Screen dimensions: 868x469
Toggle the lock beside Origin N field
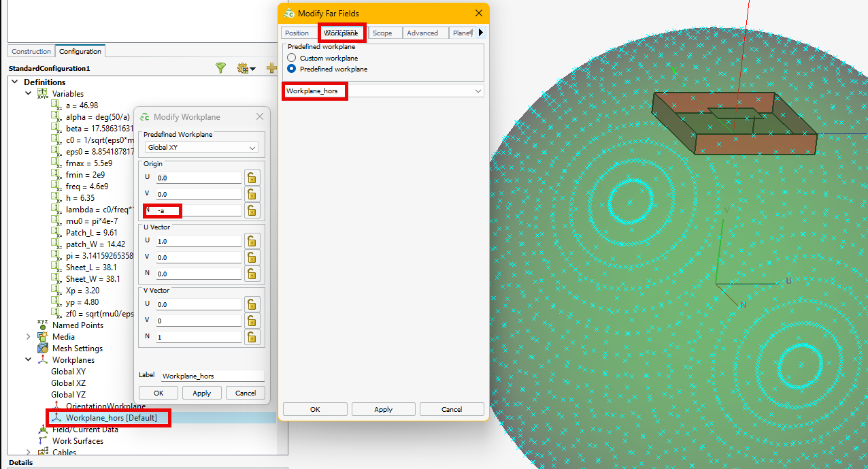[252, 210]
